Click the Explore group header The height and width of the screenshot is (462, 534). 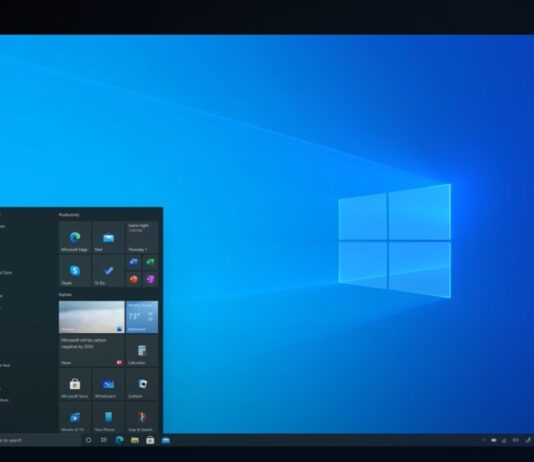65,294
